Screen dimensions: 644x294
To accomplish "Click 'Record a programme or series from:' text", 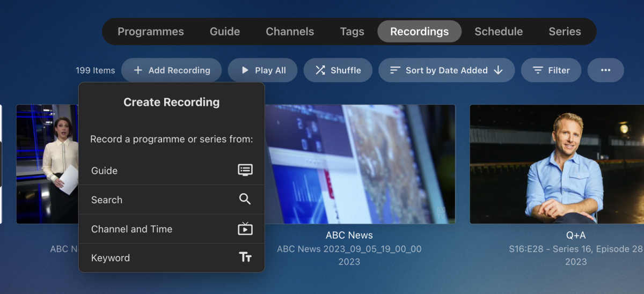I will (x=172, y=139).
